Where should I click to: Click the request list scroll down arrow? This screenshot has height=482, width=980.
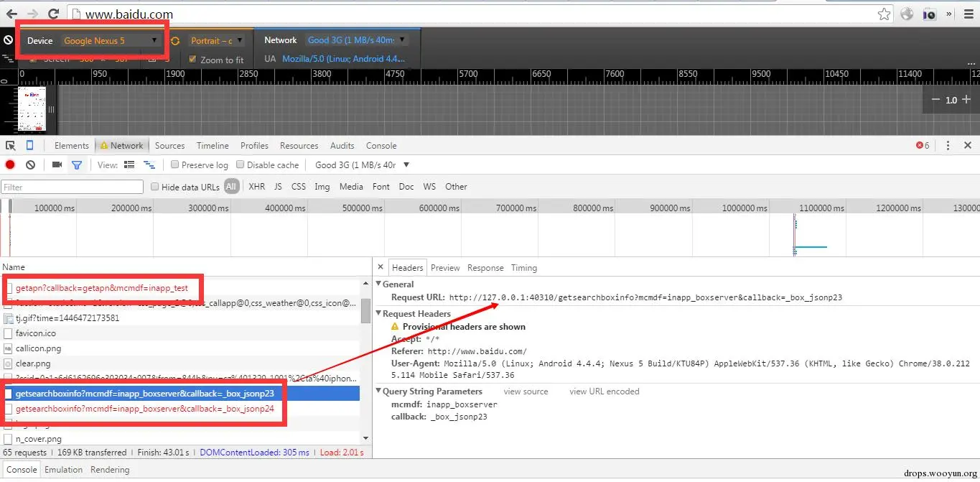tap(365, 438)
